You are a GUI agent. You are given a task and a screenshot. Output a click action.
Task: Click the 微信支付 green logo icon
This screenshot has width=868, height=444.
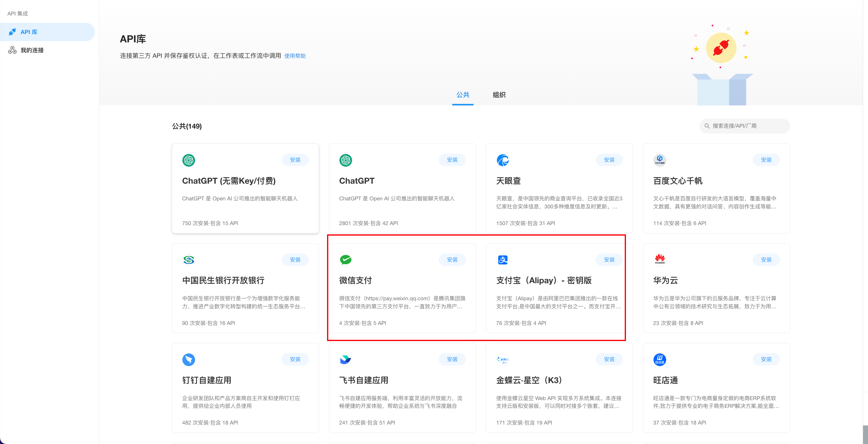tap(345, 260)
